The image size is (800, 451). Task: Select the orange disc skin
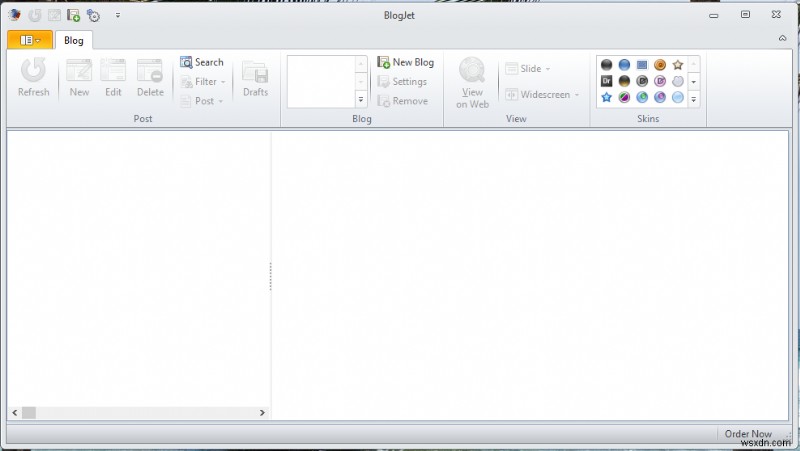coord(660,65)
